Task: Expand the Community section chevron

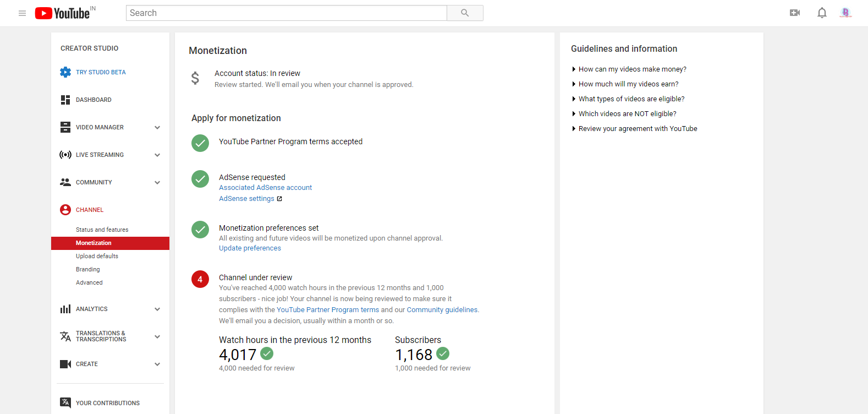Action: pos(157,182)
